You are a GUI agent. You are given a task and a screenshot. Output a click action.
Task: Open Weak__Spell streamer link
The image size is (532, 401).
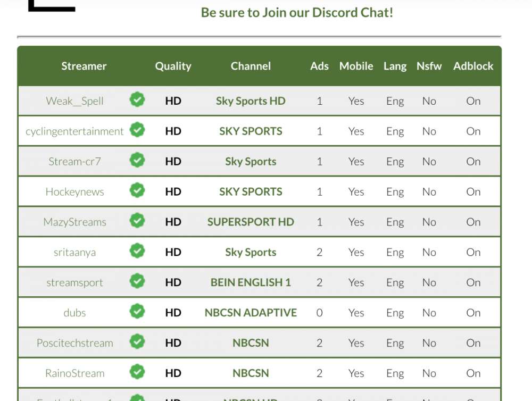tap(74, 101)
